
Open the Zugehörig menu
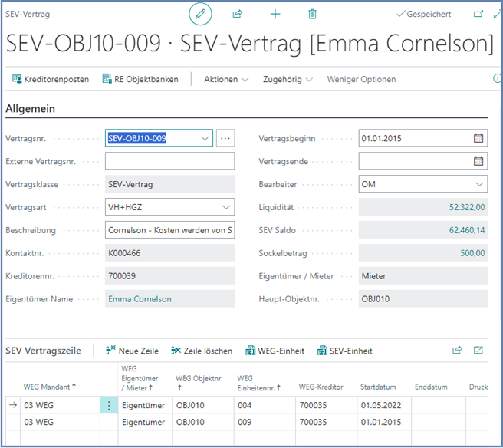(x=288, y=79)
